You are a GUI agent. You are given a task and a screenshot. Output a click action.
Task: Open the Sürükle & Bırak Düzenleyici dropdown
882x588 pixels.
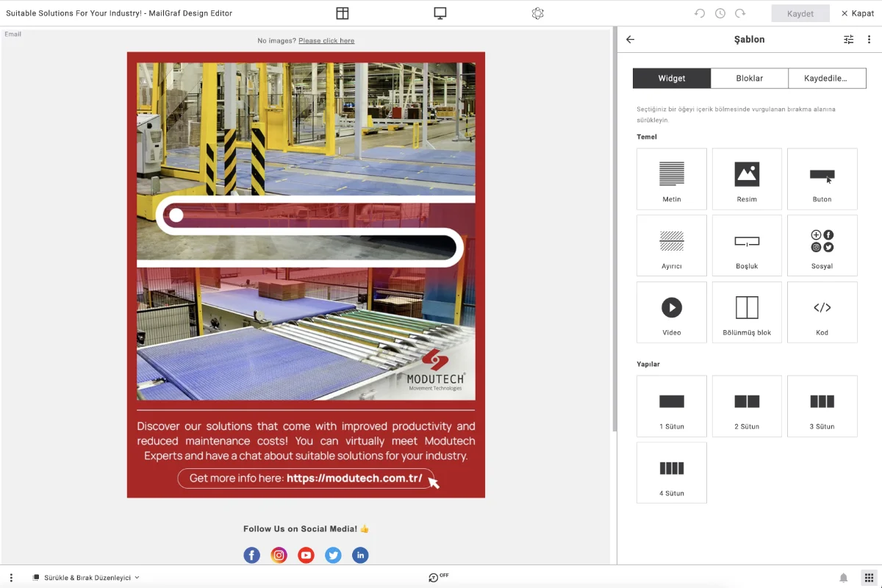[x=86, y=578]
